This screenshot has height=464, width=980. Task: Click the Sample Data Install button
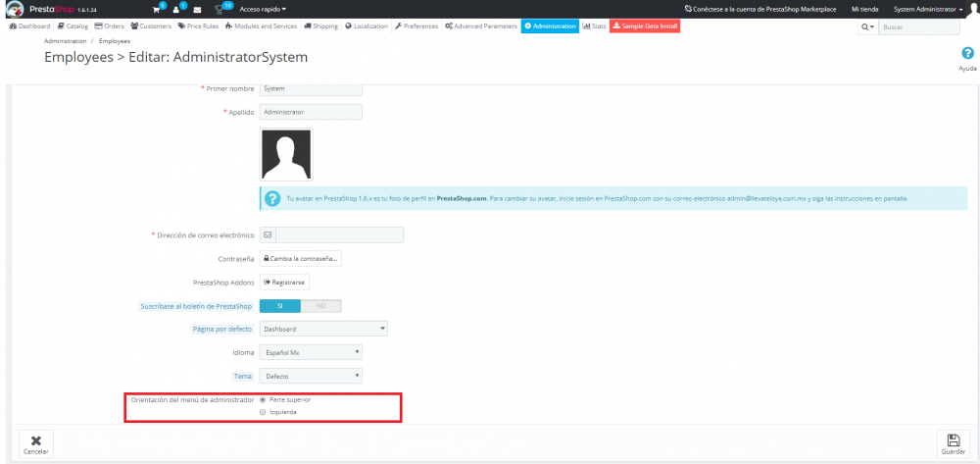pyautogui.click(x=645, y=26)
